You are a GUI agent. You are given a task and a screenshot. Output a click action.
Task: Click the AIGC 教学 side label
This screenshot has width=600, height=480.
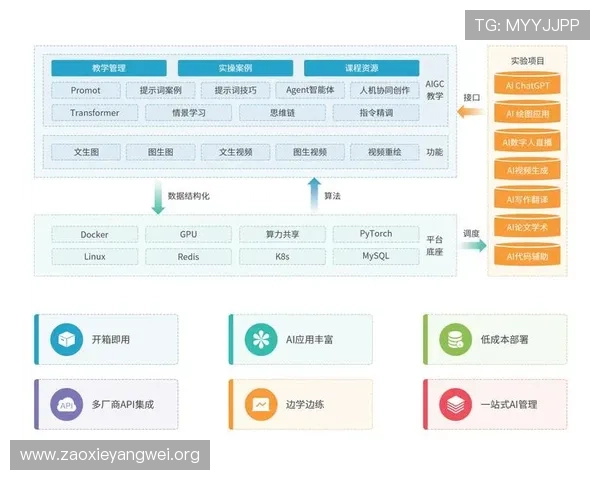click(x=435, y=90)
